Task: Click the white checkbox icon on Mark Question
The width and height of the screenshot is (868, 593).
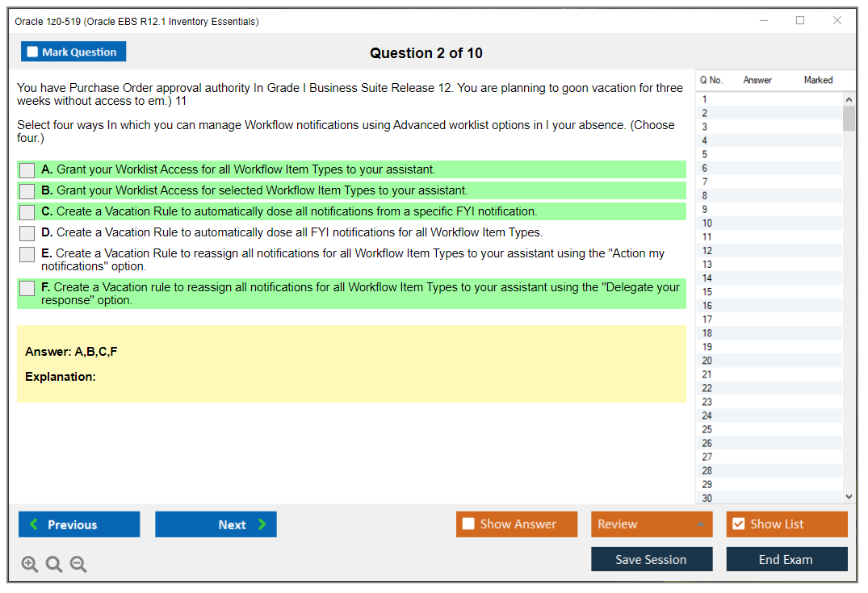Action: pos(31,51)
